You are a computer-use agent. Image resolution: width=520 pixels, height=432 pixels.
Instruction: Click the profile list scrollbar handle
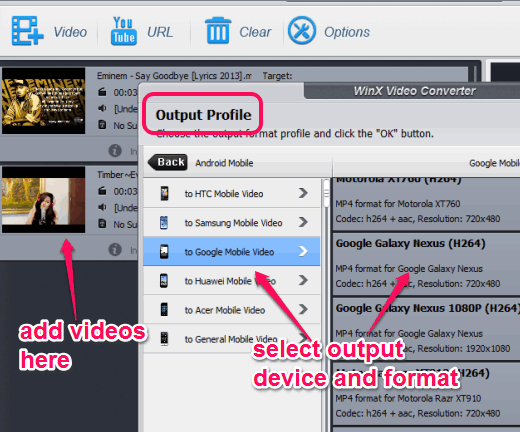(326, 193)
